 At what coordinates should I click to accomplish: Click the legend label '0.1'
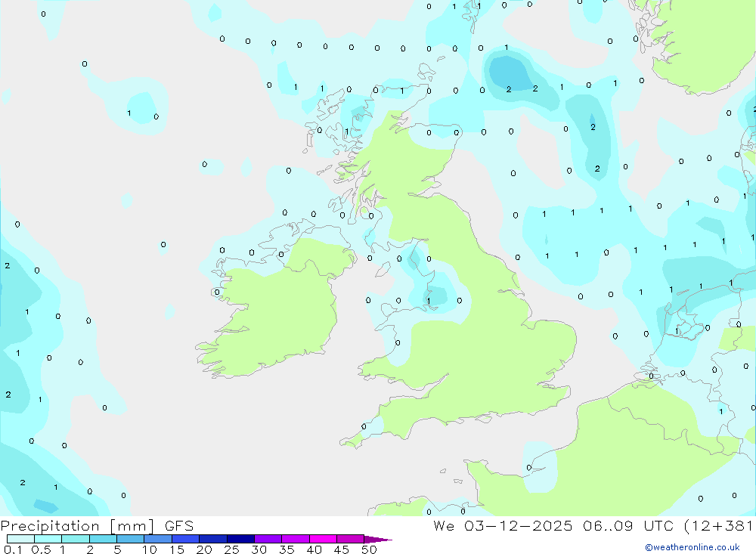click(x=13, y=549)
